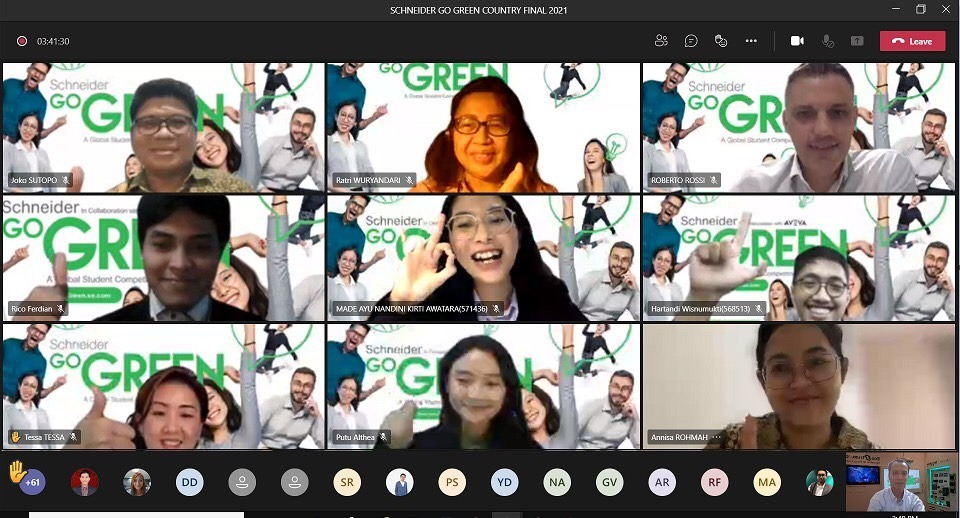Click mic icon beside Joko SUTOPO
This screenshot has width=960, height=518.
coord(66,180)
